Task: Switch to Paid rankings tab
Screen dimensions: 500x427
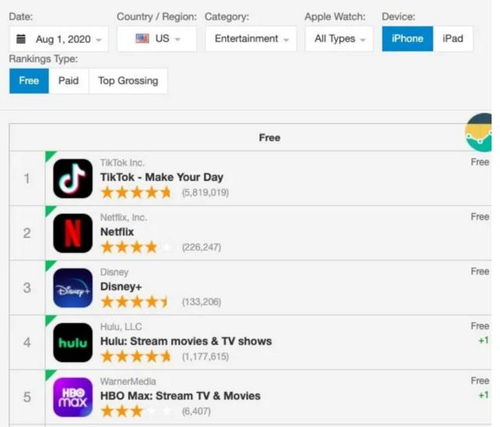Action: click(x=69, y=81)
